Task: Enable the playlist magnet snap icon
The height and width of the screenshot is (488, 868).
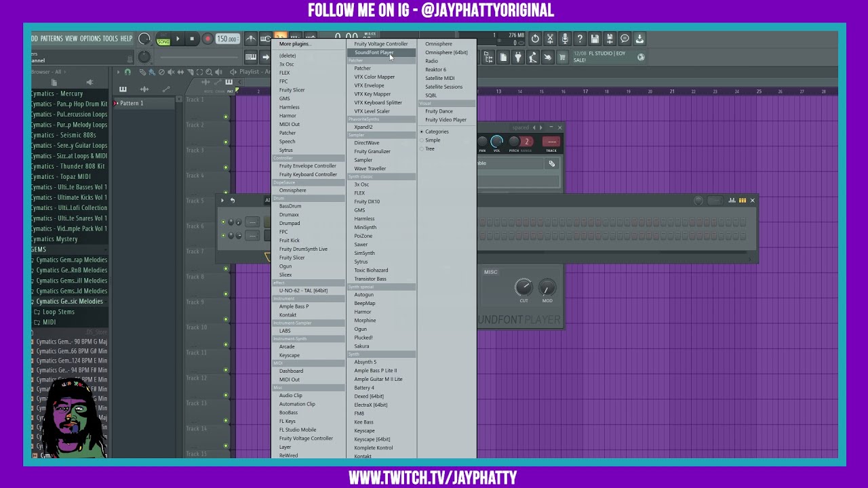Action: (x=127, y=72)
